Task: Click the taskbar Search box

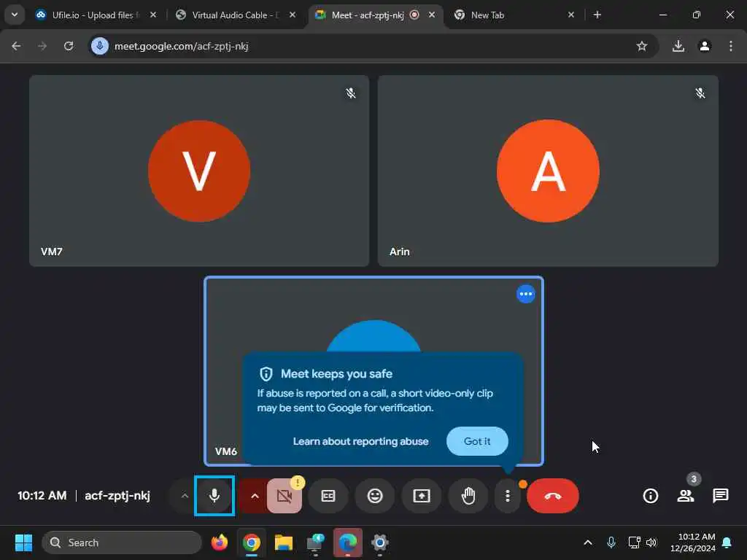Action: (122, 542)
